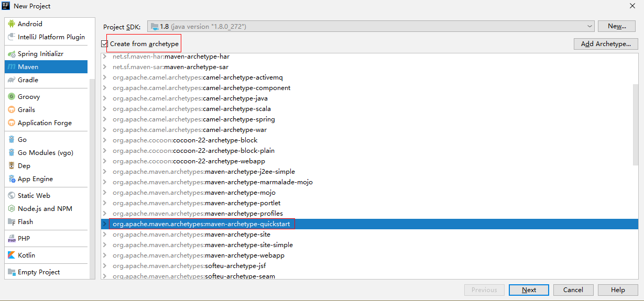Click the Gradle elephant icon
Viewport: 644px width, 301px height.
12,80
